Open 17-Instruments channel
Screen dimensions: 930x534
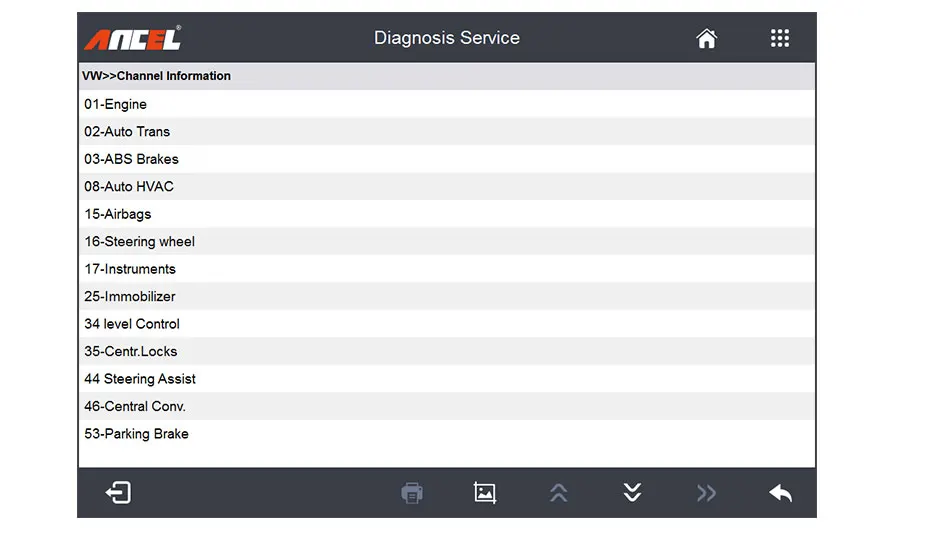pos(130,269)
